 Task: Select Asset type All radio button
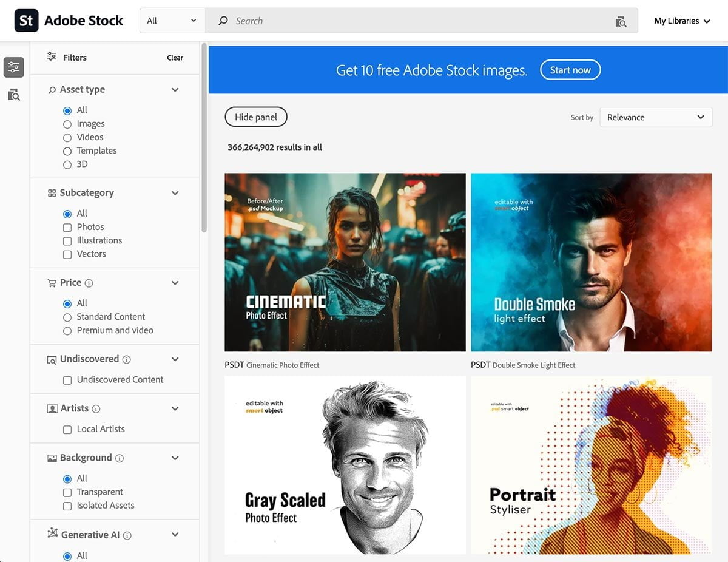[x=67, y=110]
